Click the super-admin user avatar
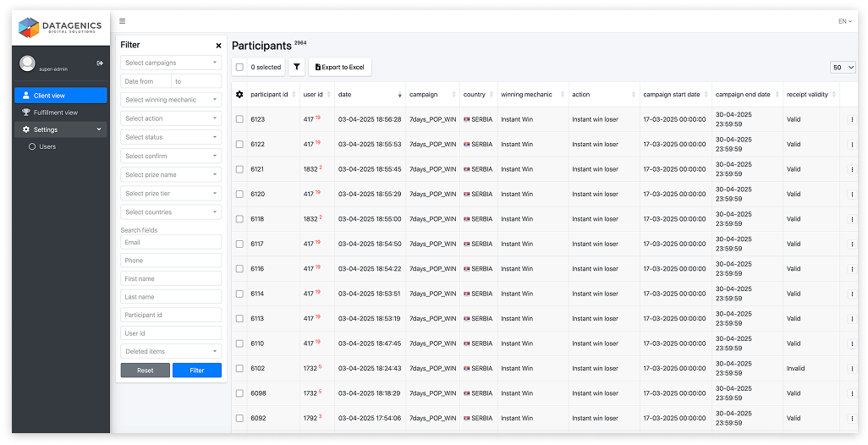Image resolution: width=868 pixels, height=445 pixels. (28, 64)
